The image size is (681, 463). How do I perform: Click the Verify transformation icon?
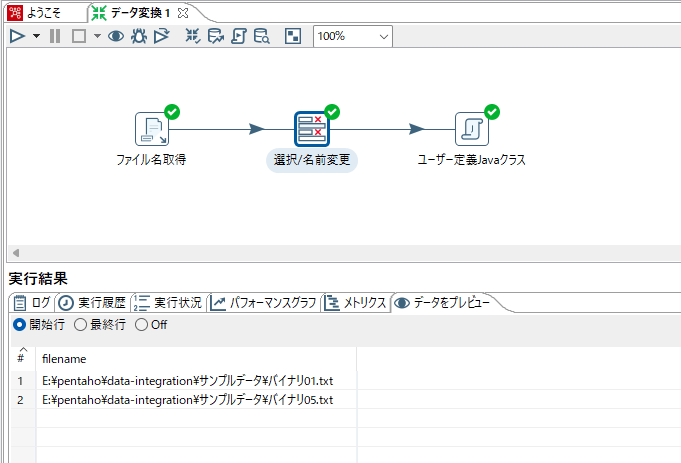193,36
